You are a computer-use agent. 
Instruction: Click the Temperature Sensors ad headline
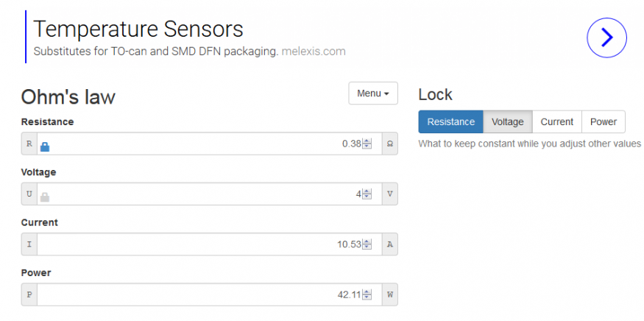138,29
